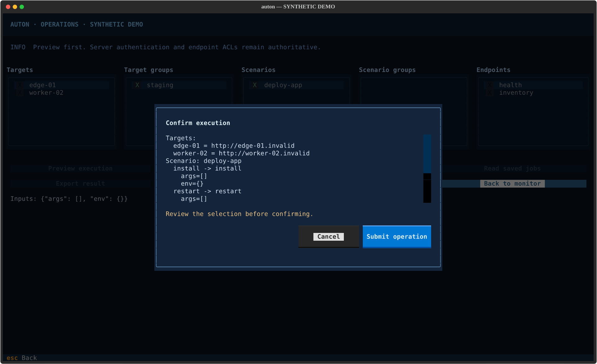This screenshot has height=364, width=597.
Task: Click Read saved jobs button
Action: 513,168
